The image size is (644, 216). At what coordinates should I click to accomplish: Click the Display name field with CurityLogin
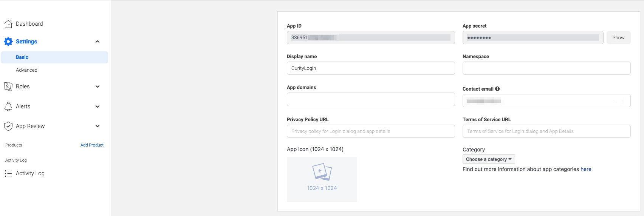click(371, 68)
